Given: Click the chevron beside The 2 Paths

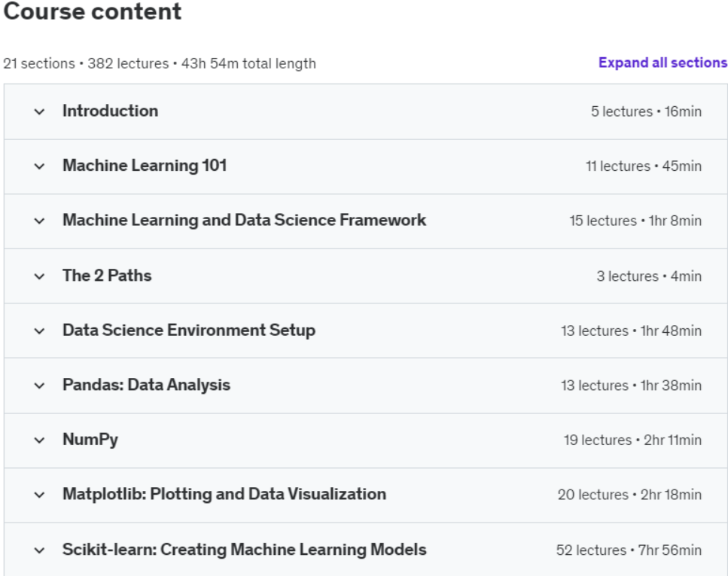Looking at the screenshot, I should point(39,276).
